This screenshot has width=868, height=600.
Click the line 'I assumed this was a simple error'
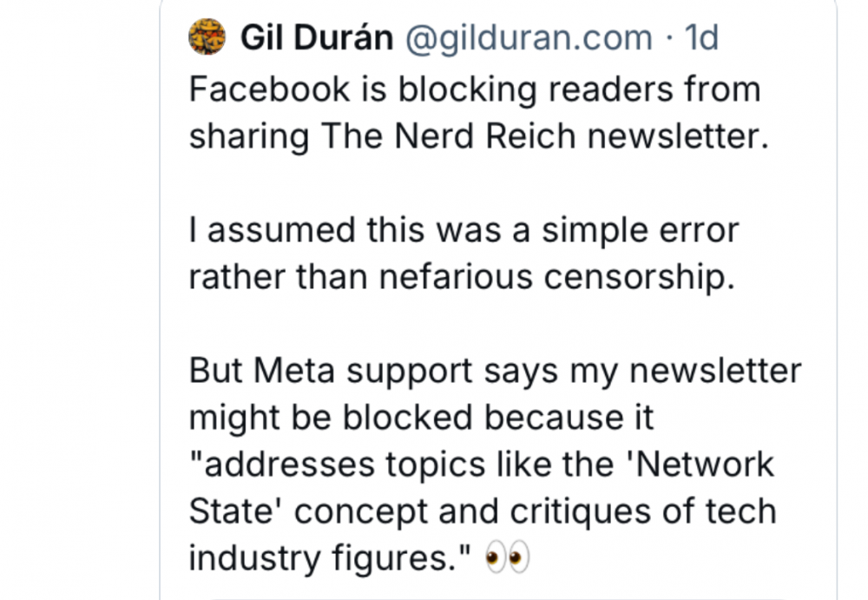[x=464, y=231]
